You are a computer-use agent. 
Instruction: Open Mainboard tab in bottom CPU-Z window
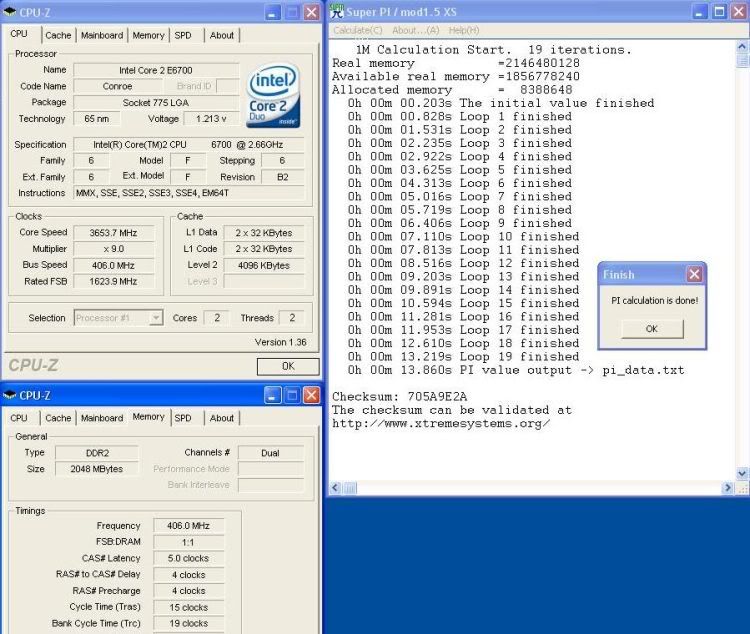point(102,418)
